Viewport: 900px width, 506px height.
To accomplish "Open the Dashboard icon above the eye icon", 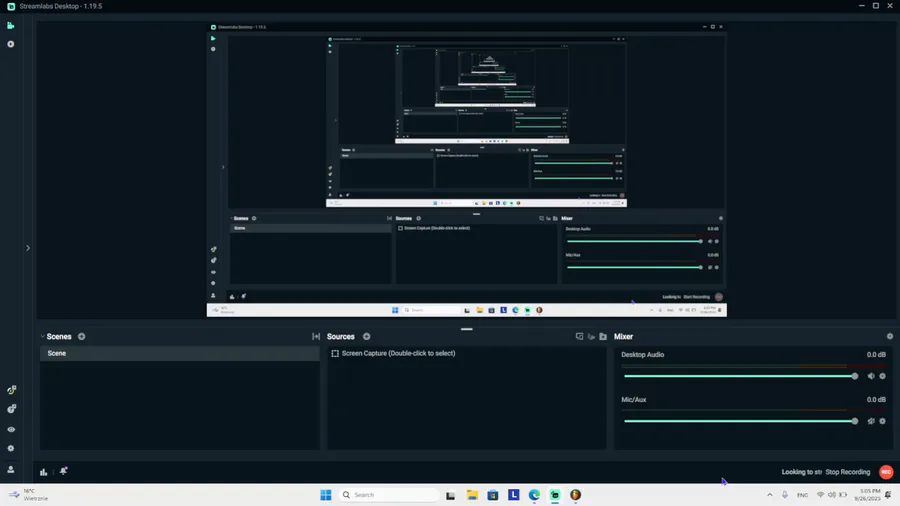I will [x=11, y=409].
